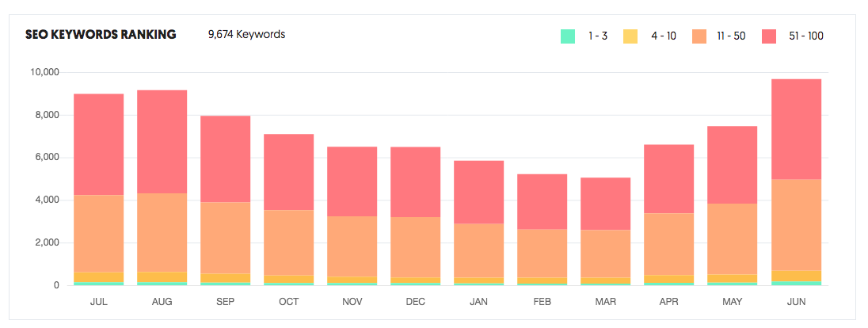This screenshot has height=328, width=868.
Task: Select the AUG bar's red 51-100 segment
Action: pos(162,141)
